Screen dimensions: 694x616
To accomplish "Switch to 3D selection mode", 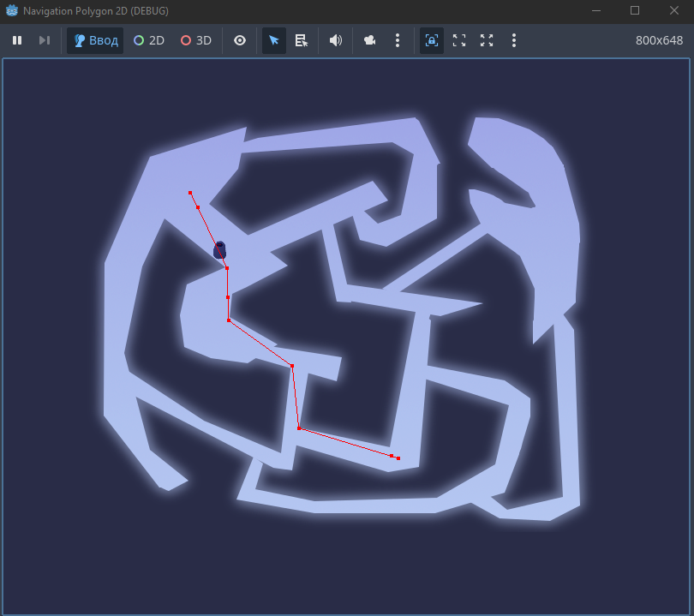I will click(196, 40).
